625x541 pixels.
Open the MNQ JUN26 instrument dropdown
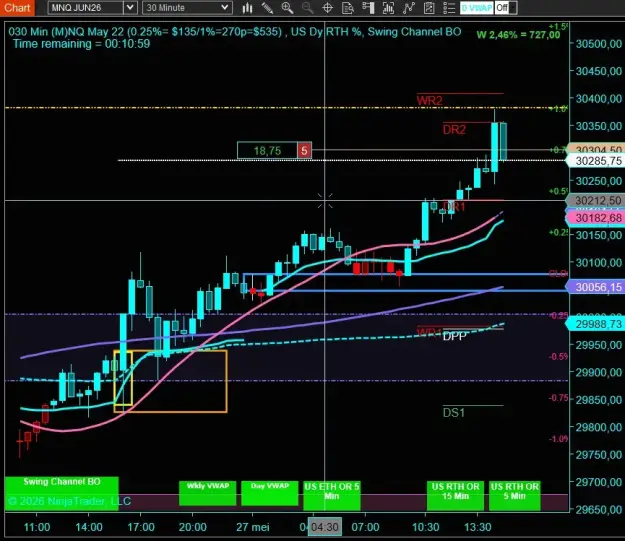click(130, 8)
